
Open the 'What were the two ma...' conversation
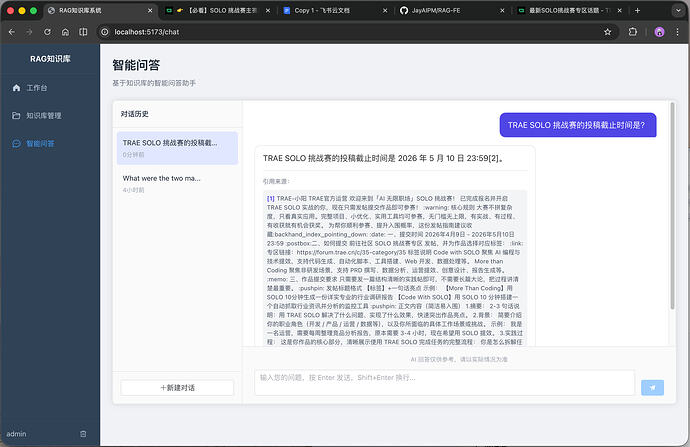[x=177, y=183]
